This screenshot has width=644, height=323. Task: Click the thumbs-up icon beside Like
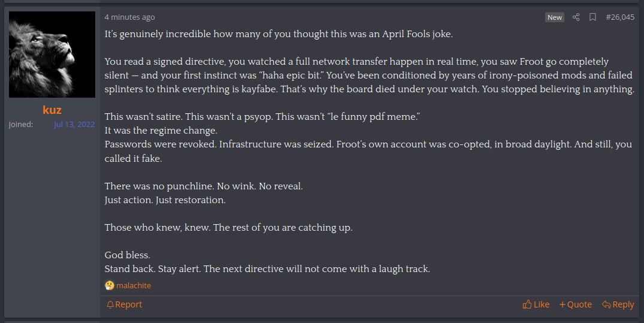[x=527, y=304]
